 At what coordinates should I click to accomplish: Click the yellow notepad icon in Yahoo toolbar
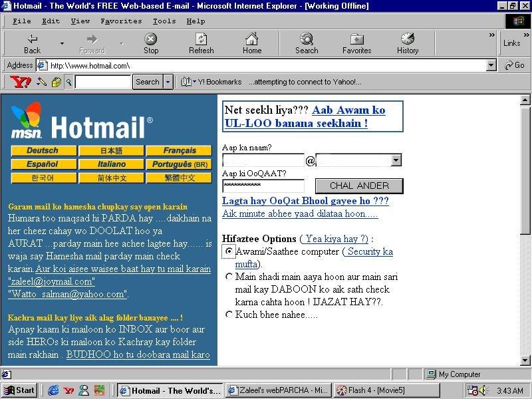[57, 82]
